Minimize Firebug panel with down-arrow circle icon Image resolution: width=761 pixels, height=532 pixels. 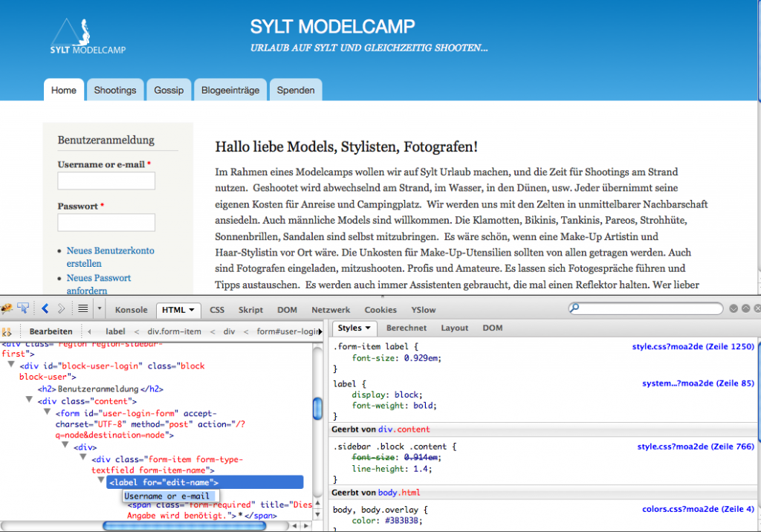[x=734, y=308]
